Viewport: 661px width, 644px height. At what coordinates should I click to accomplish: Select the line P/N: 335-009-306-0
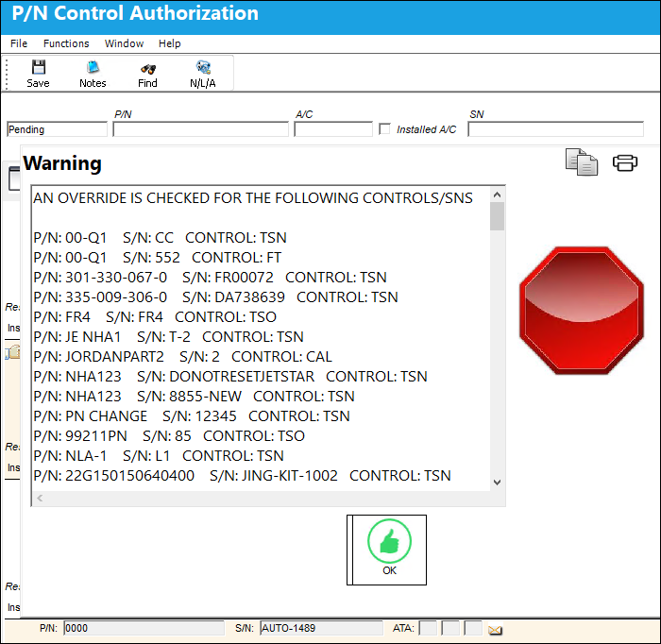click(x=216, y=297)
